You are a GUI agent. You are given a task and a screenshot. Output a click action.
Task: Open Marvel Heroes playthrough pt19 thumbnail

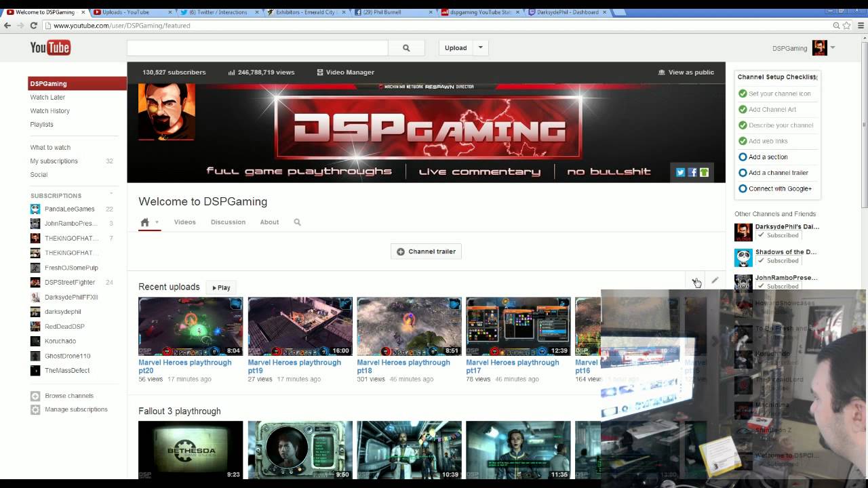(x=300, y=327)
